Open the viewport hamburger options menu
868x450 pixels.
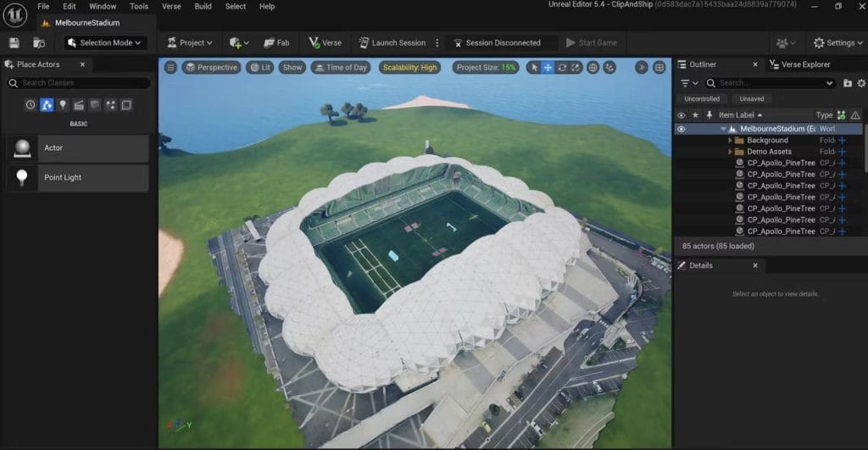(170, 67)
